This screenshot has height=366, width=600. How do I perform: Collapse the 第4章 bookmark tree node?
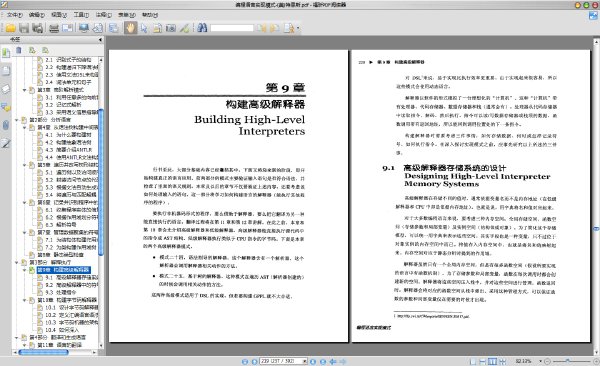[x=24, y=127]
